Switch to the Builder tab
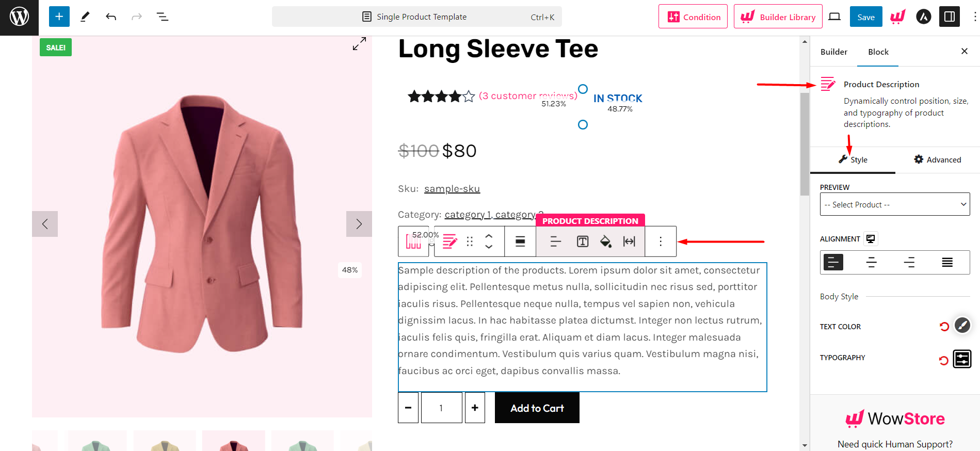The height and width of the screenshot is (451, 980). coord(833,52)
